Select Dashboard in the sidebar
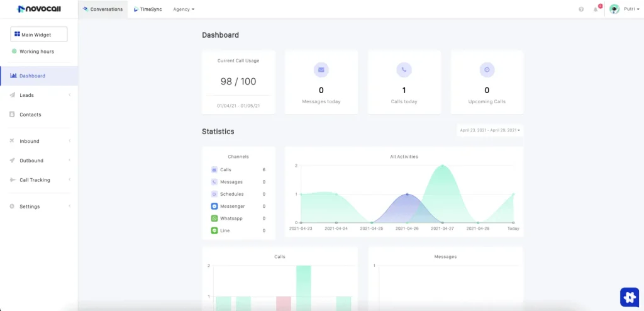Viewport: 644px width, 311px height. click(39, 76)
